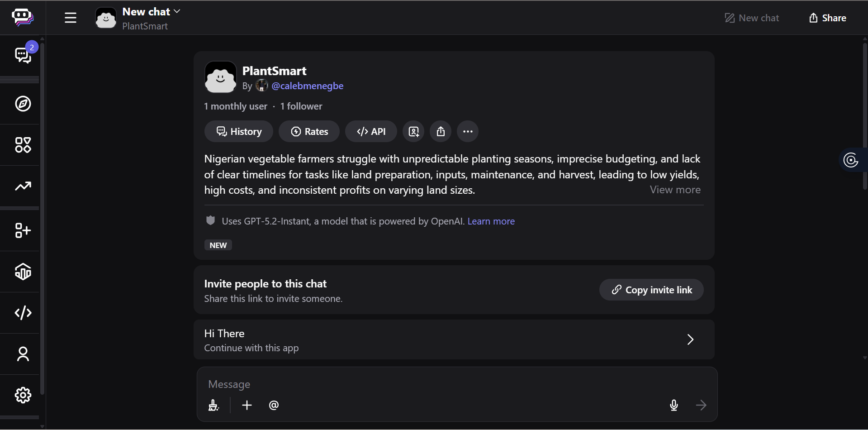Click the plus attachment icon in message box
Viewport: 868px width, 430px height.
[247, 405]
